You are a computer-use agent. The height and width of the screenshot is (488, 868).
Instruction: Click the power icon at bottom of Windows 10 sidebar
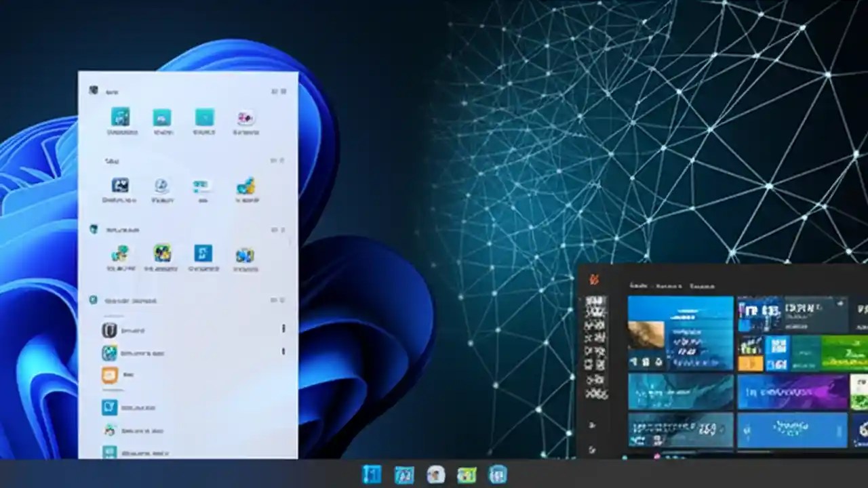click(591, 450)
